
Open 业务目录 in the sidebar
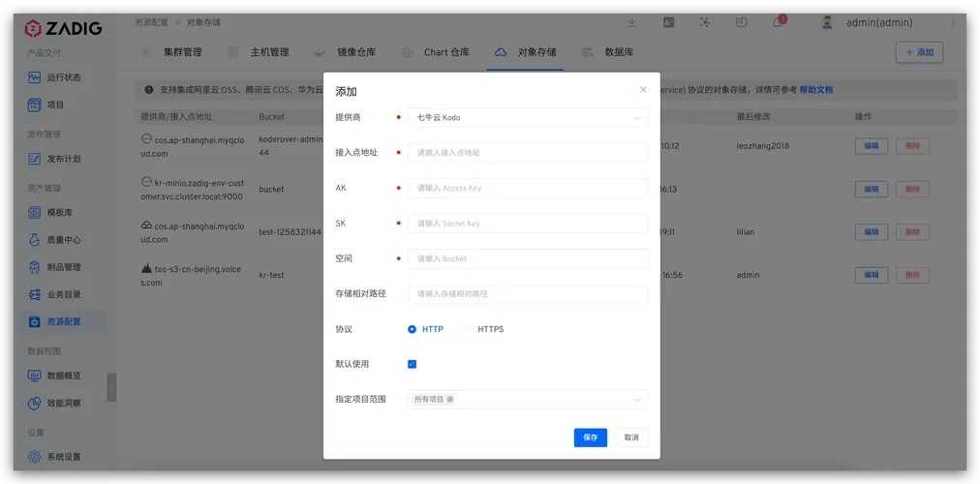pyautogui.click(x=55, y=294)
